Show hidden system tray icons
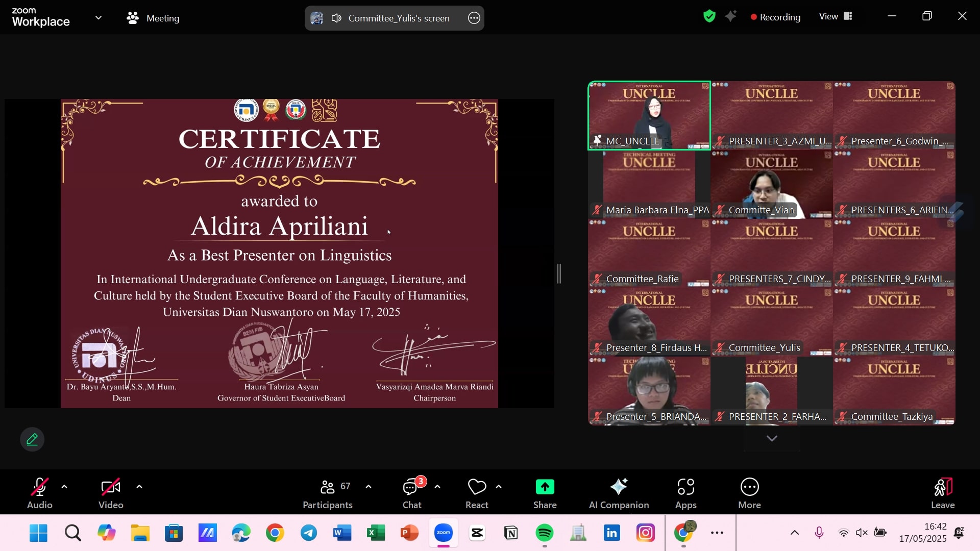This screenshot has height=551, width=980. pyautogui.click(x=795, y=533)
